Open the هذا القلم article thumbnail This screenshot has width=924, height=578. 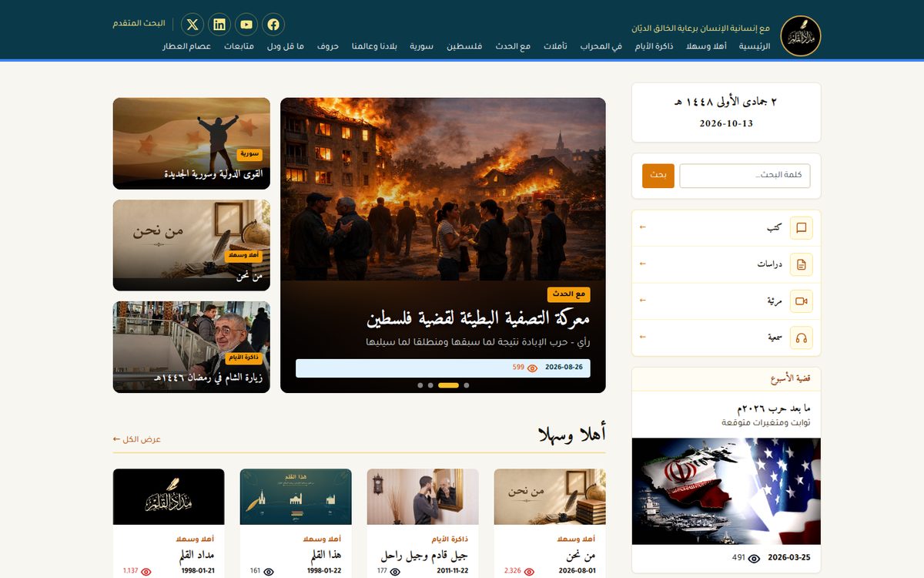[x=296, y=497]
